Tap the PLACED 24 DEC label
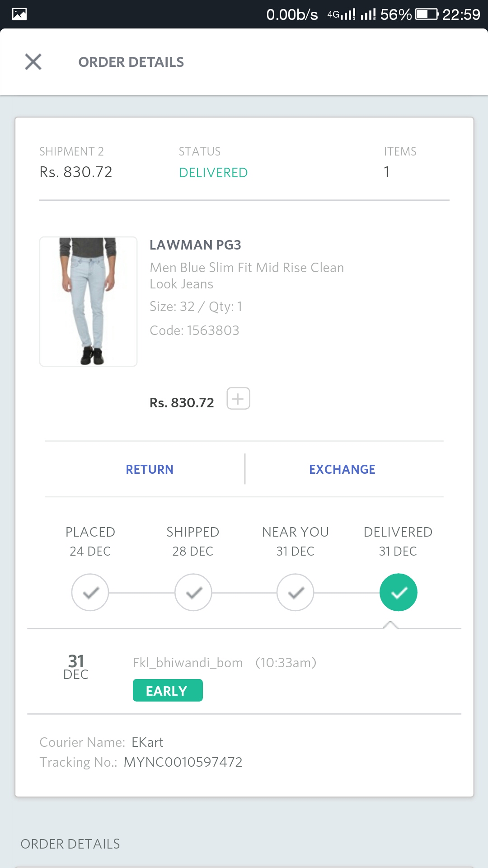This screenshot has width=488, height=868. 90,541
